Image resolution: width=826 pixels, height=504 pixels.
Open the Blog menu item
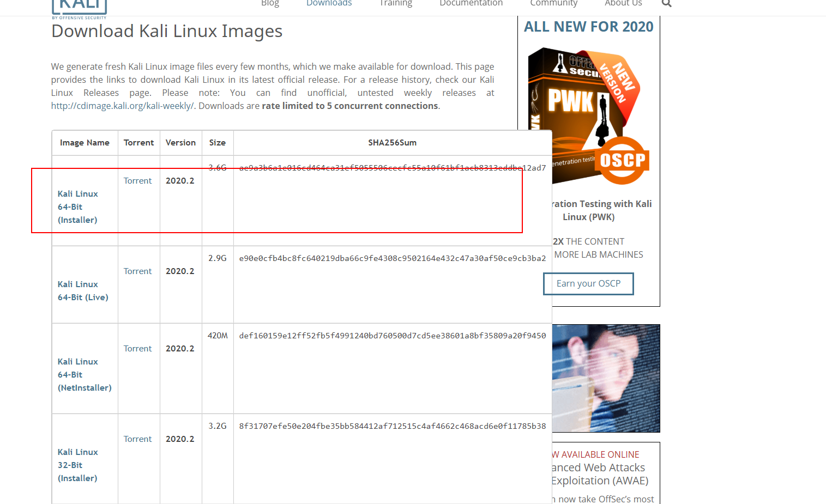[270, 3]
